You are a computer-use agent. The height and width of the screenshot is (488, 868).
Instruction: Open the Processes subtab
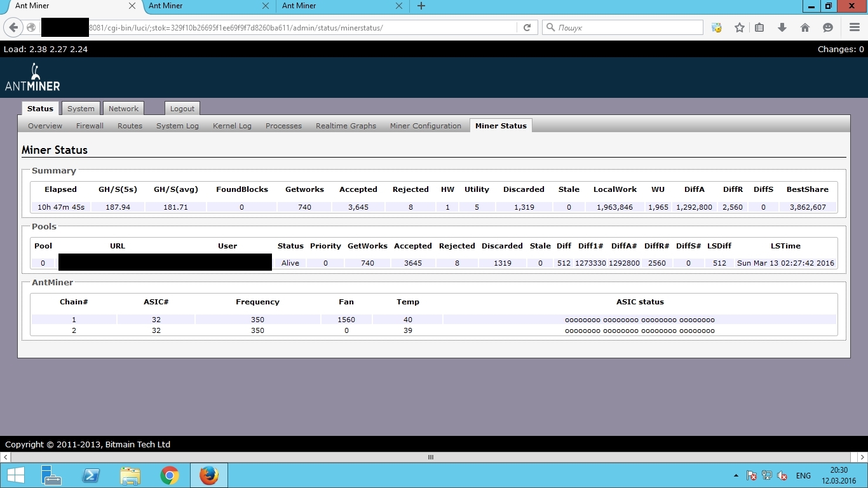click(x=283, y=126)
